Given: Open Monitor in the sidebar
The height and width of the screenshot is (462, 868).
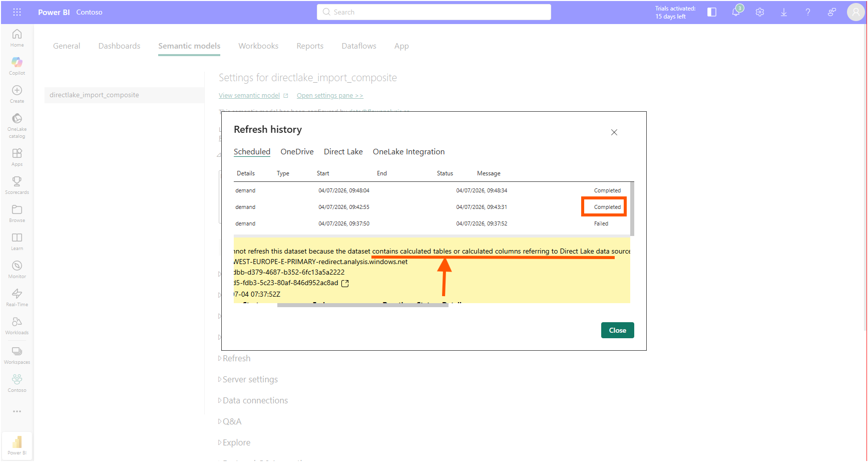Looking at the screenshot, I should coord(17,270).
